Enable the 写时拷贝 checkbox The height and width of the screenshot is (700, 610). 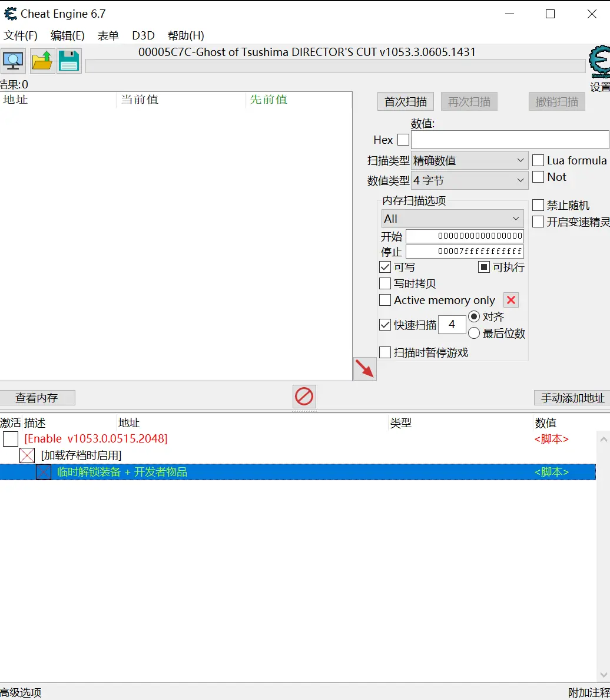pyautogui.click(x=385, y=283)
